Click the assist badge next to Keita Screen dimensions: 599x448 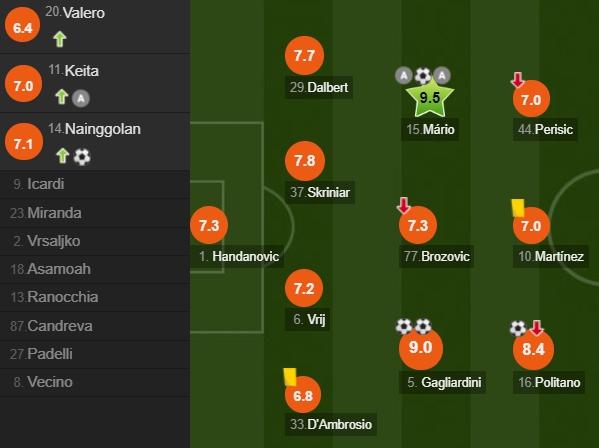click(81, 99)
